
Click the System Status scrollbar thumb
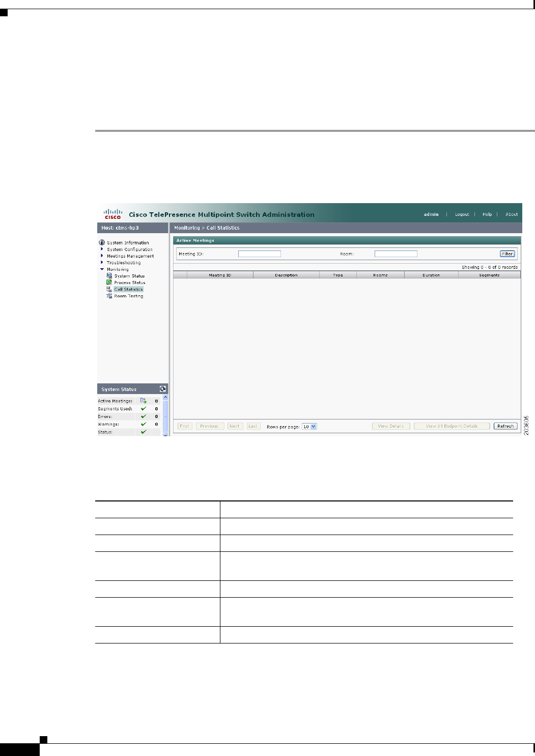(x=165, y=415)
